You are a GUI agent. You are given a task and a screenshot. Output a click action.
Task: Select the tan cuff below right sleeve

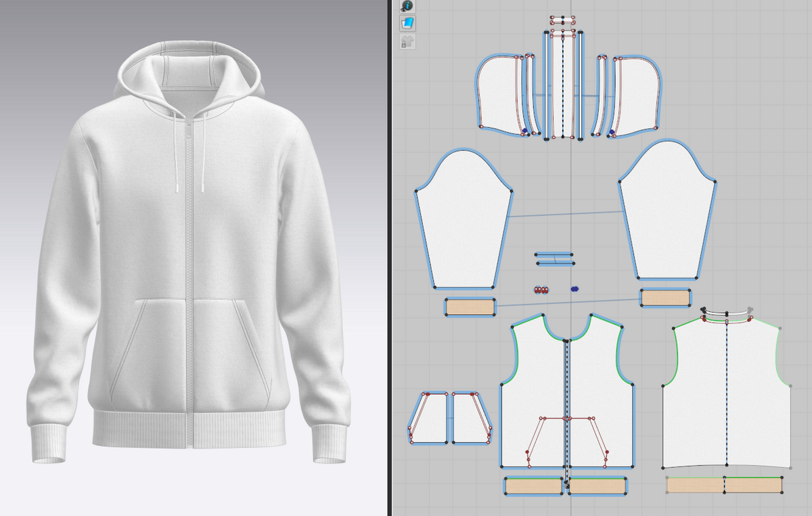point(666,298)
